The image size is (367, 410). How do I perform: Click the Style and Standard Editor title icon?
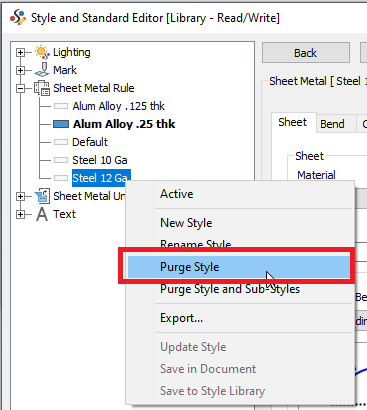click(18, 17)
